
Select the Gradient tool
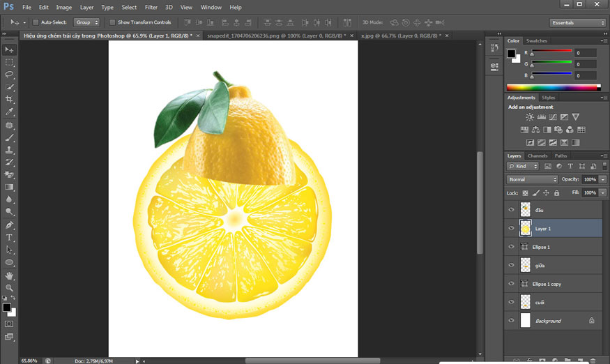(x=9, y=188)
